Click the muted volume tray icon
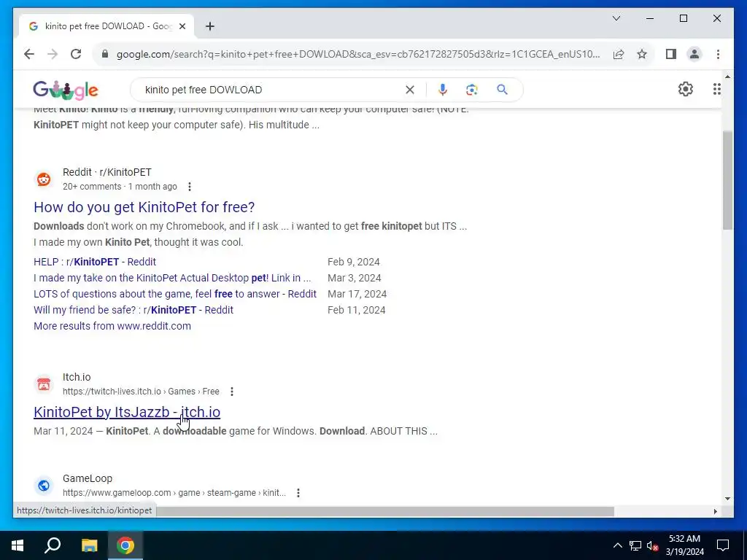 [653, 545]
